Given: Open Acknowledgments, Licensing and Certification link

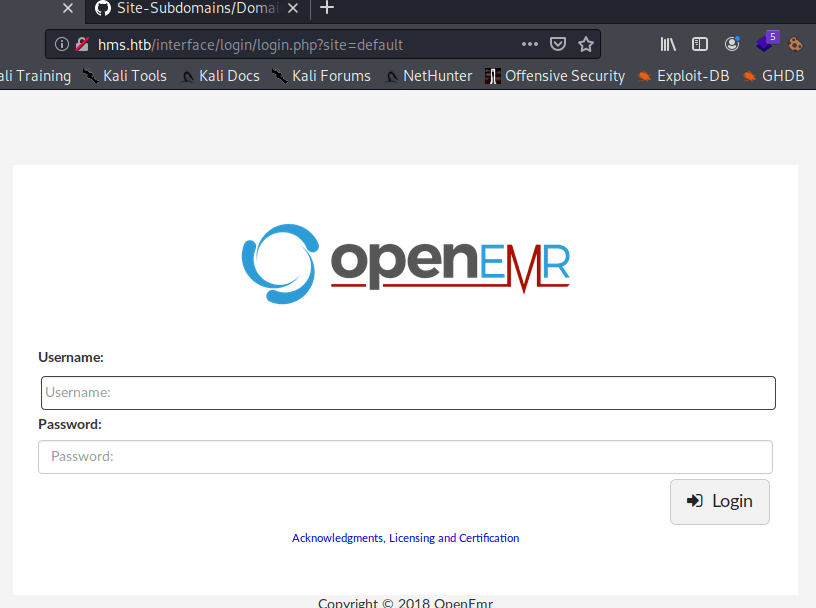Looking at the screenshot, I should pos(405,538).
